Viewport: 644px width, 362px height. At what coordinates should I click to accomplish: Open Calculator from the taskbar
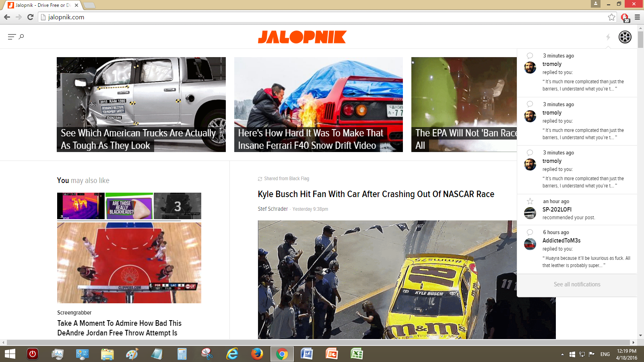click(182, 354)
